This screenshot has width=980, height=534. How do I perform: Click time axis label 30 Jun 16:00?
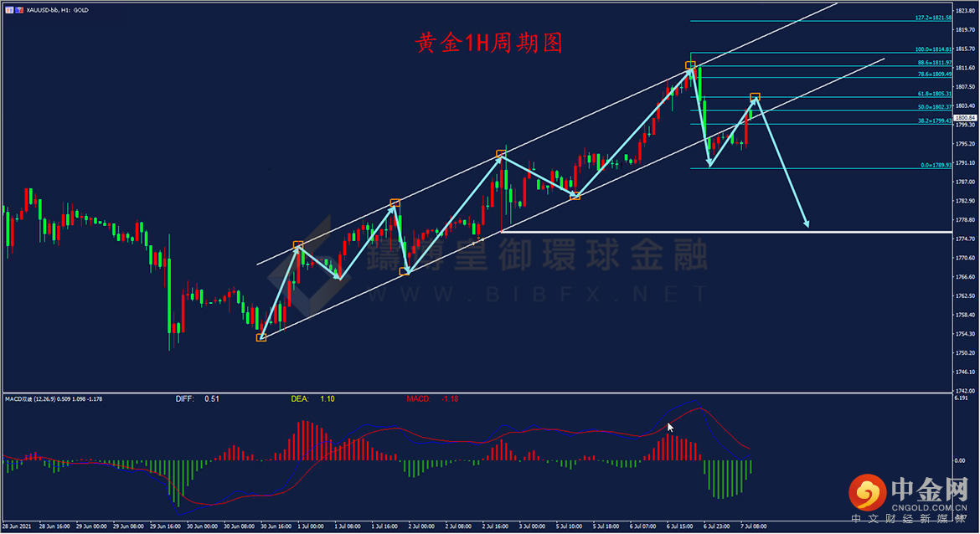276,526
